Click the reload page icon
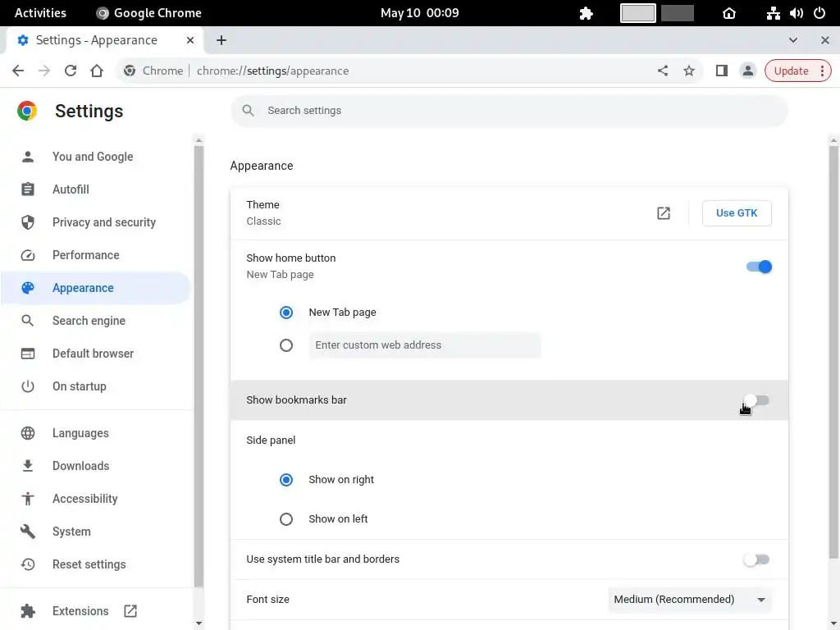Screen dimensions: 840x630 click(71, 71)
